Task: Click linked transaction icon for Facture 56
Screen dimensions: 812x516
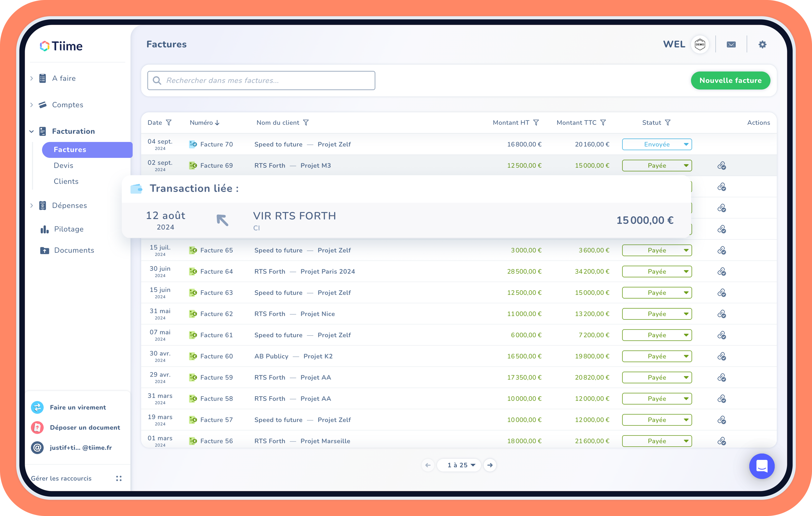Action: [721, 441]
